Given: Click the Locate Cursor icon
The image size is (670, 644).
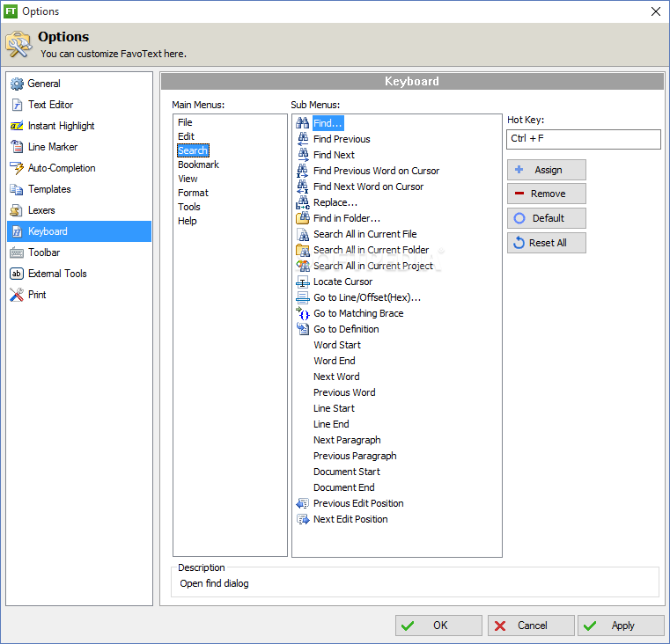Looking at the screenshot, I should pos(303,282).
